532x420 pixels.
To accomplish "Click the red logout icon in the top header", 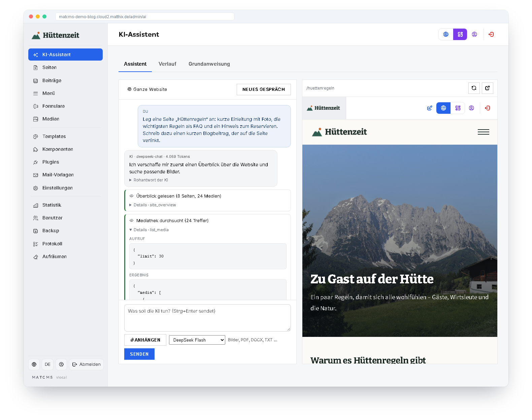I will (491, 34).
